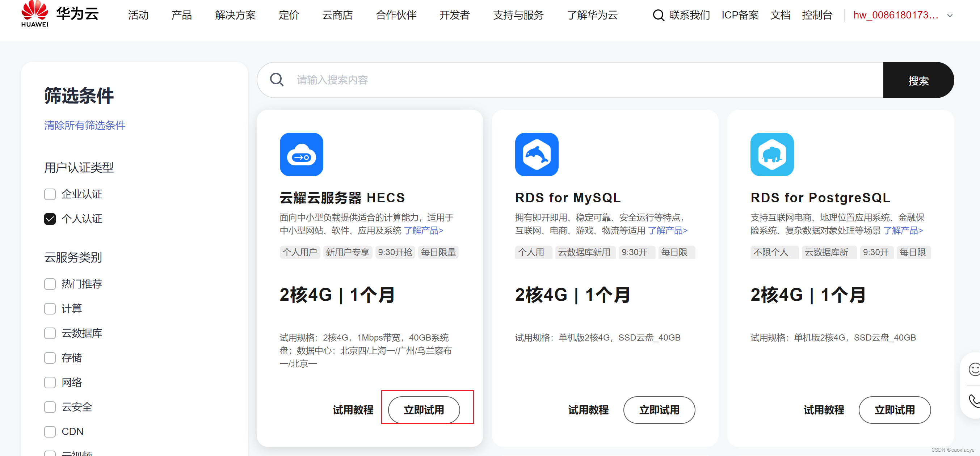Select the 云耀云服务器 HECS cloud icon
Viewport: 980px width, 456px height.
(301, 155)
